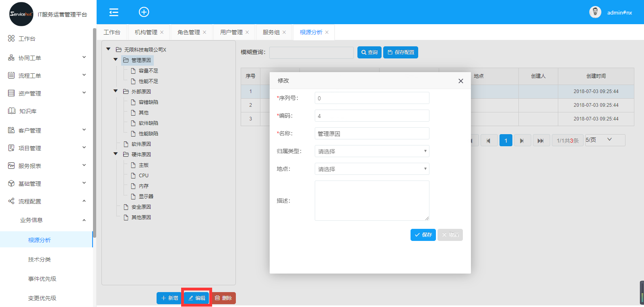Go to the previous page arrow
The image size is (644, 307).
(x=488, y=141)
